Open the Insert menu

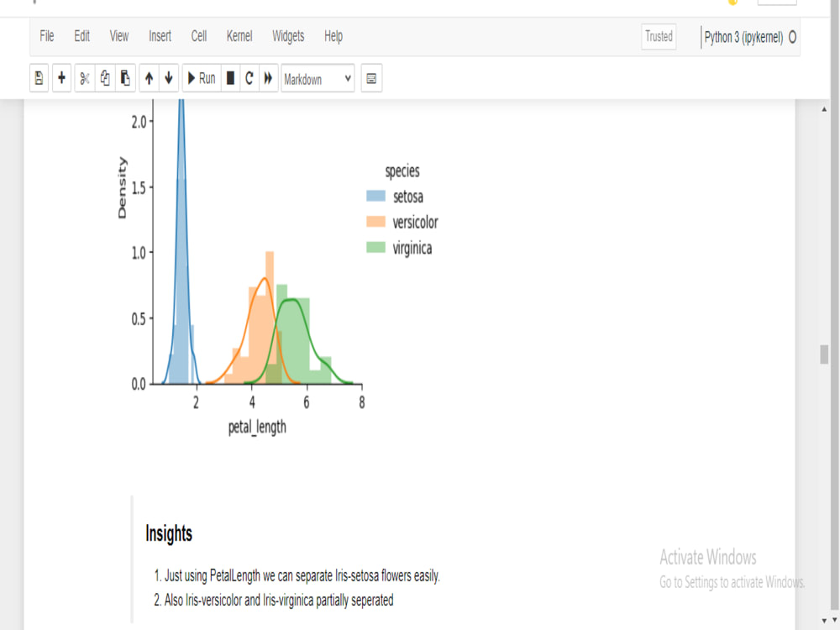click(x=160, y=36)
